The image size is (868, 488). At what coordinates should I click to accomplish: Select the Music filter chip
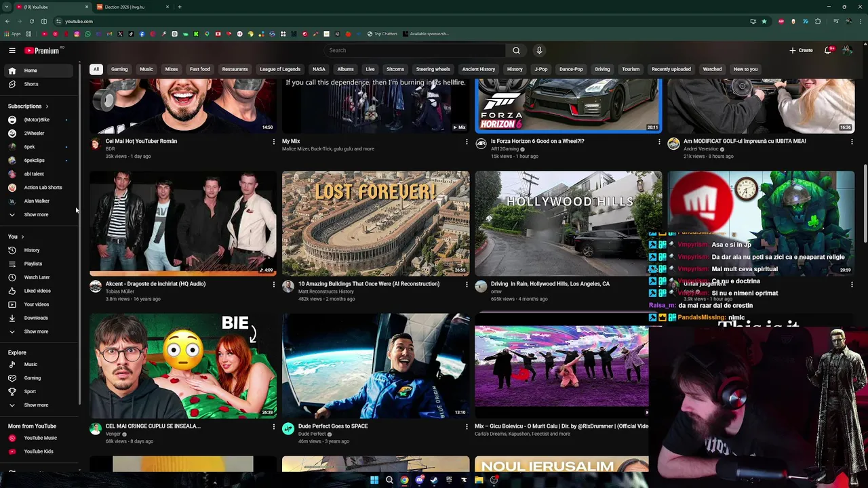coord(146,69)
